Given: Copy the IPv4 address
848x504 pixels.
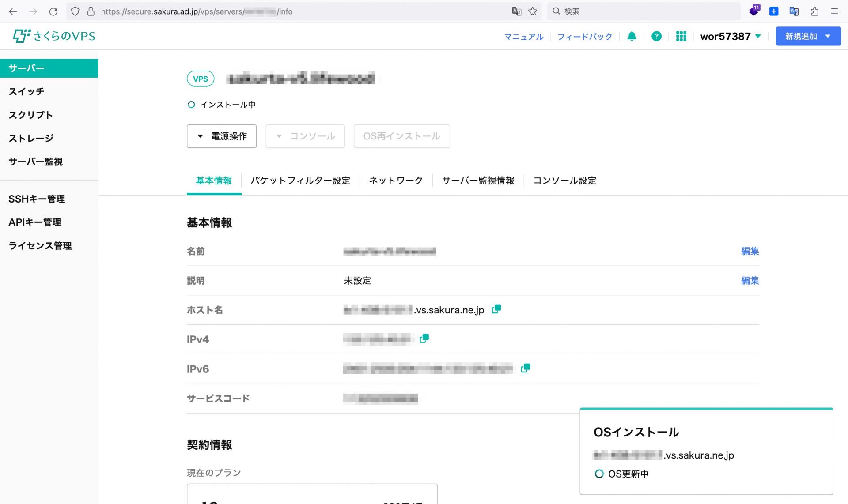Looking at the screenshot, I should [x=424, y=339].
